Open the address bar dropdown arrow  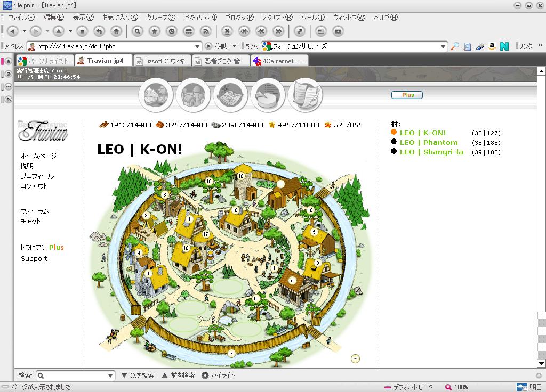point(197,46)
